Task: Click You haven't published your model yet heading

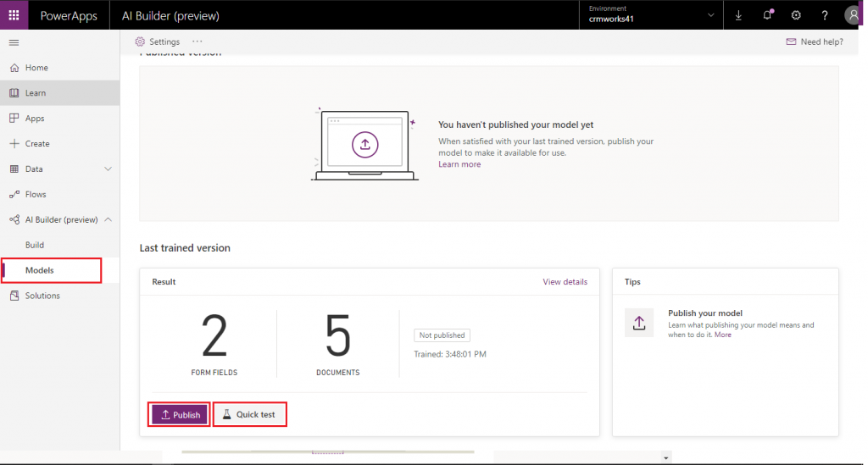Action: 516,125
